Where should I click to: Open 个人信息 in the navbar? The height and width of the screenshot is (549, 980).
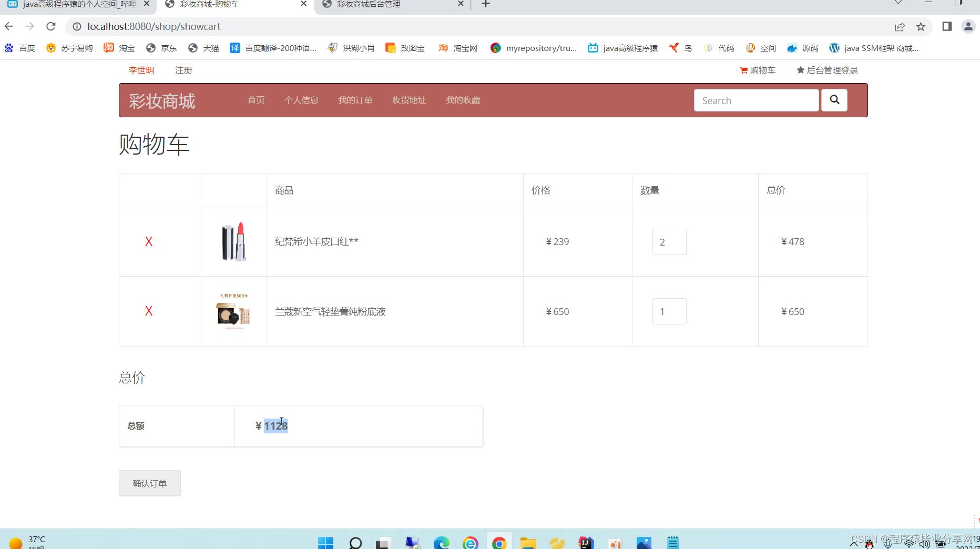pyautogui.click(x=301, y=100)
